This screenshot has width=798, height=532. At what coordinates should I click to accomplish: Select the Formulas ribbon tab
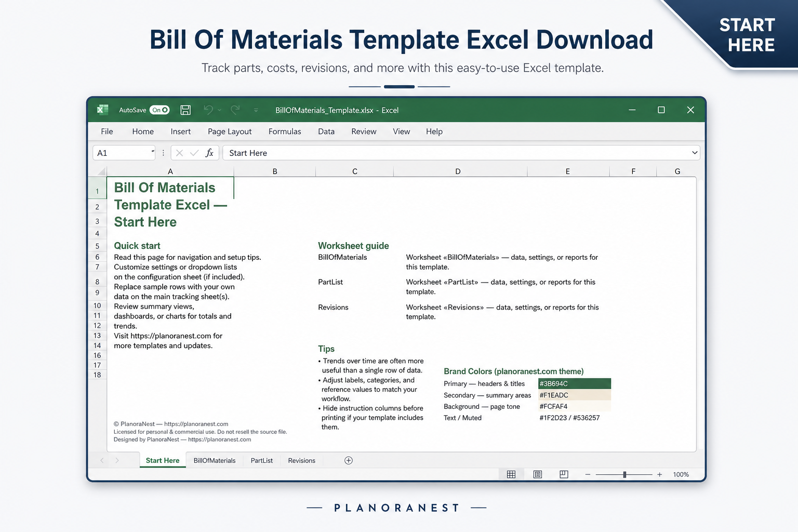(285, 131)
